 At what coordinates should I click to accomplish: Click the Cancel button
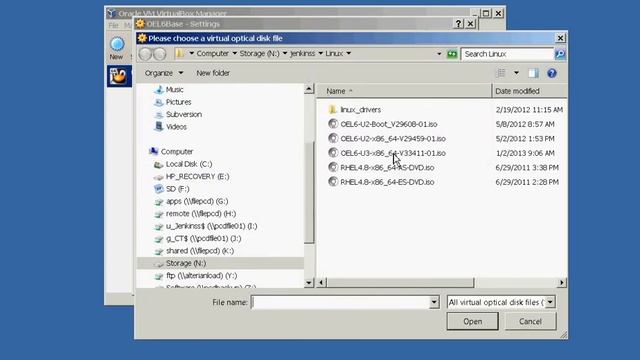530,321
